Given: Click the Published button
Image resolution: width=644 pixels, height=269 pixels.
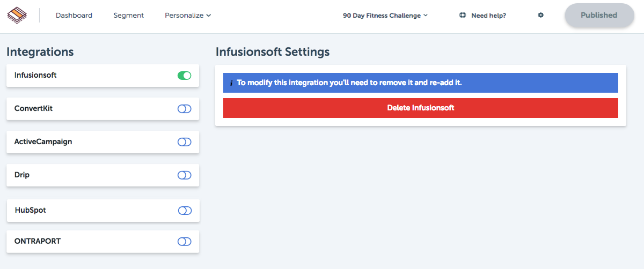Looking at the screenshot, I should pyautogui.click(x=599, y=16).
